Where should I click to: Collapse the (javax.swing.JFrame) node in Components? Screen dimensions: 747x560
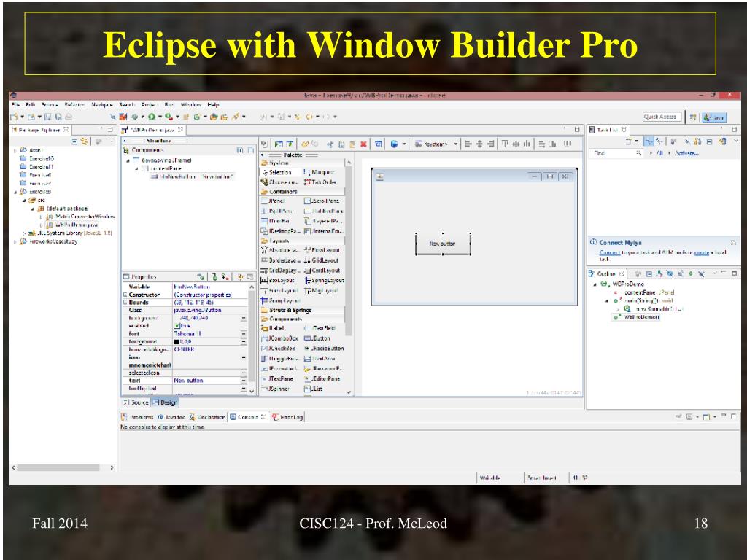128,160
